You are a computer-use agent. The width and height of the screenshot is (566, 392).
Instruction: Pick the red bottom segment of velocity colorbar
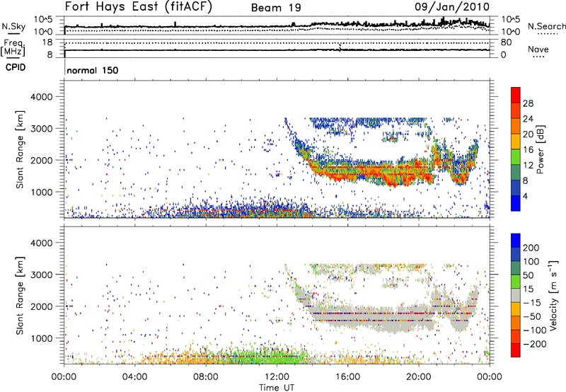pos(516,350)
